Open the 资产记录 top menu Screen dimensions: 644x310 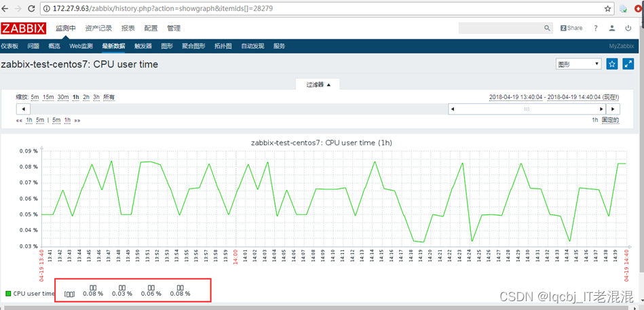coord(98,28)
